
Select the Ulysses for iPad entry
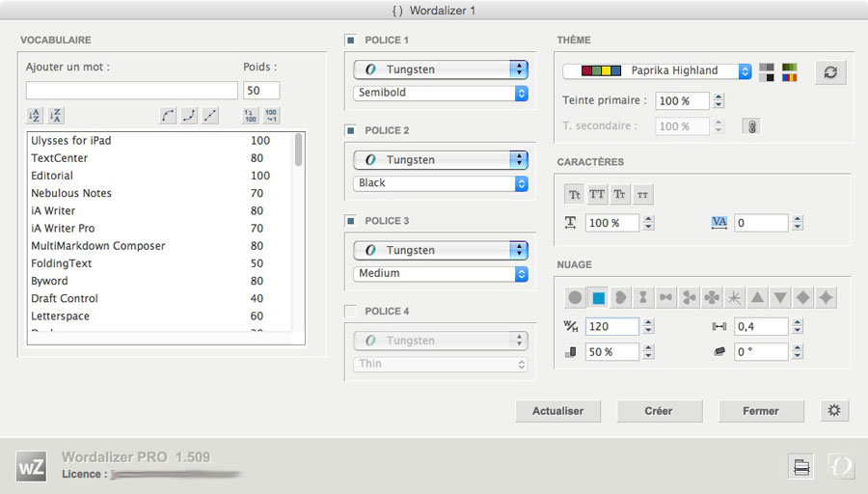click(159, 141)
